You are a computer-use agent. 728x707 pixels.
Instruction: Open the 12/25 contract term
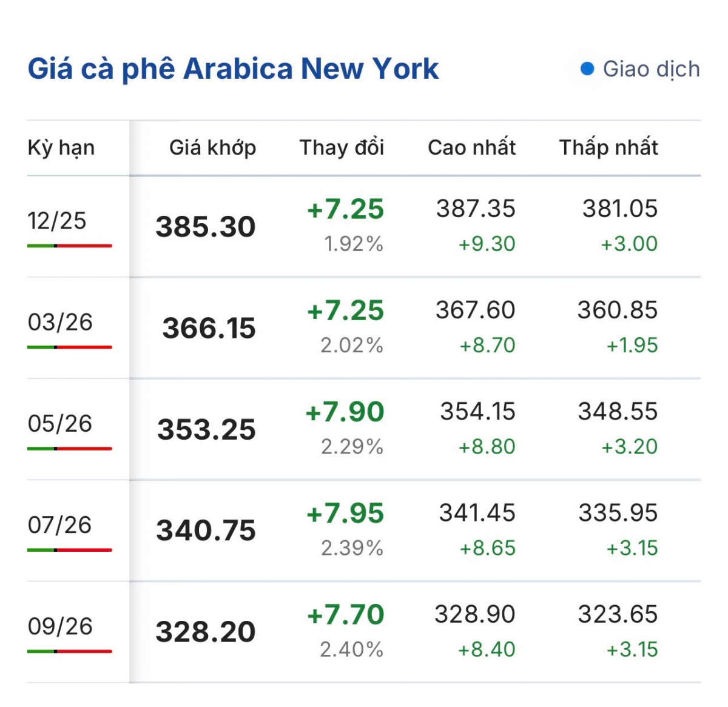[57, 221]
